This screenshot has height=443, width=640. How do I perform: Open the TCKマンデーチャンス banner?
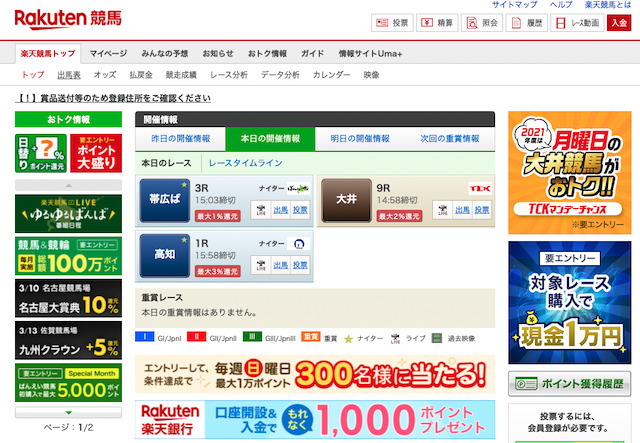570,173
